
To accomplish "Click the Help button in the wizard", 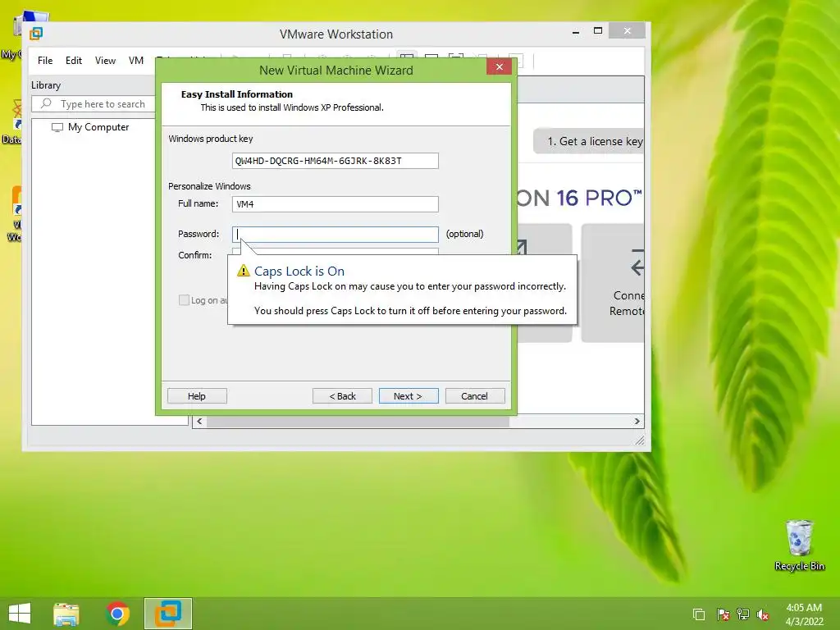I will click(197, 396).
